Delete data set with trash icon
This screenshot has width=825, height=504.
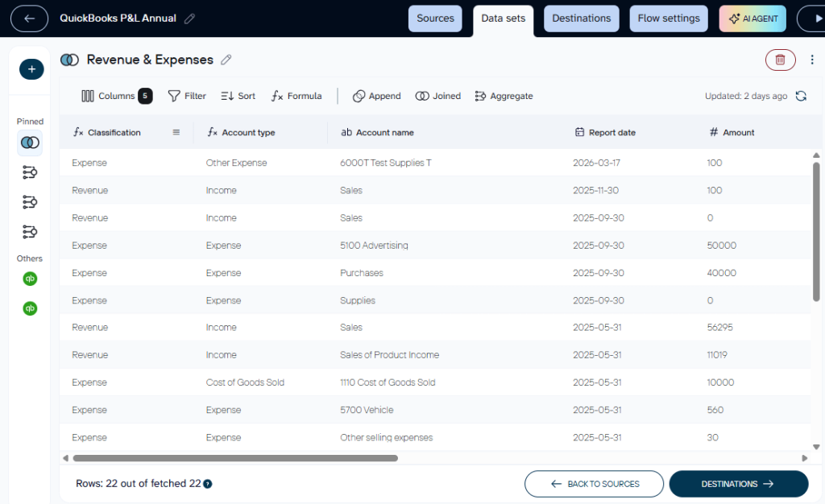pos(780,60)
